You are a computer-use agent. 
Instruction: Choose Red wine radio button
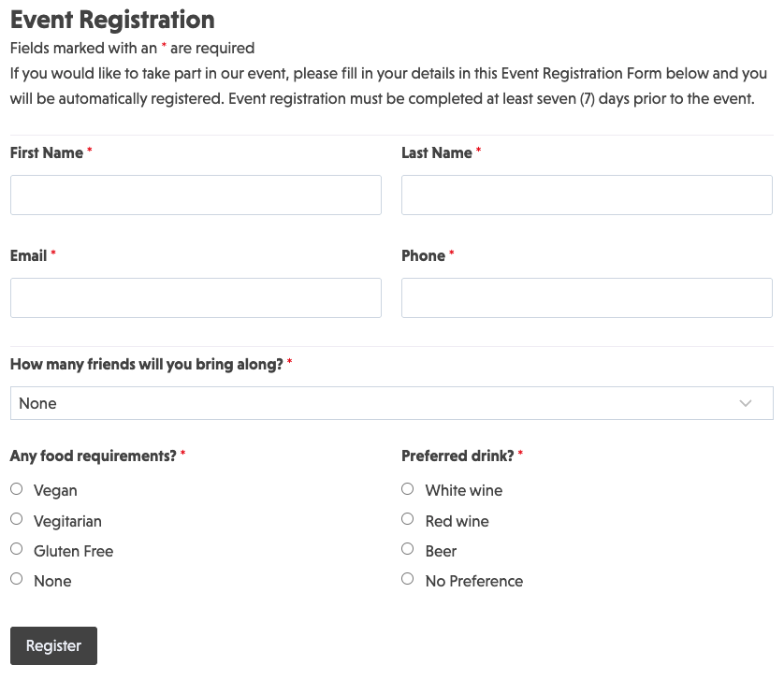pyautogui.click(x=407, y=519)
